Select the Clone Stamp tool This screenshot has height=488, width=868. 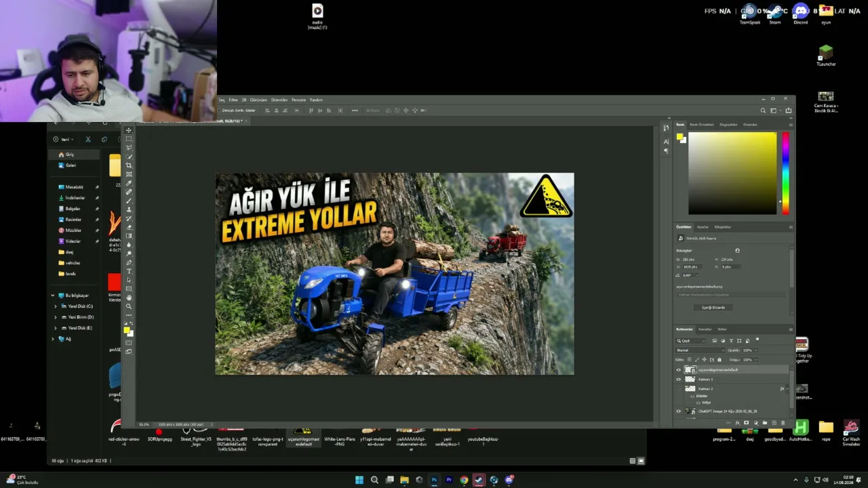click(x=129, y=209)
